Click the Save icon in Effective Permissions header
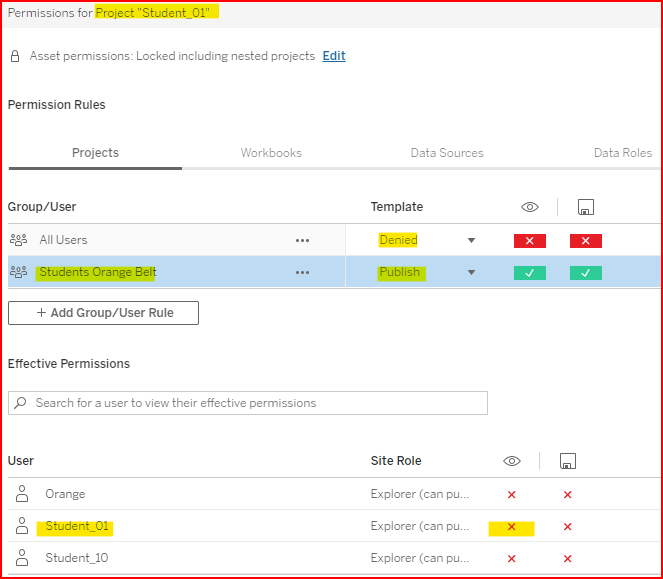Screen dimensions: 663x579 click(x=567, y=461)
